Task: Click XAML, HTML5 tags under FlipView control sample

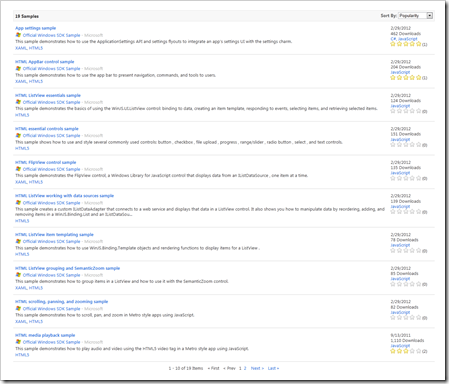Action: [x=29, y=182]
